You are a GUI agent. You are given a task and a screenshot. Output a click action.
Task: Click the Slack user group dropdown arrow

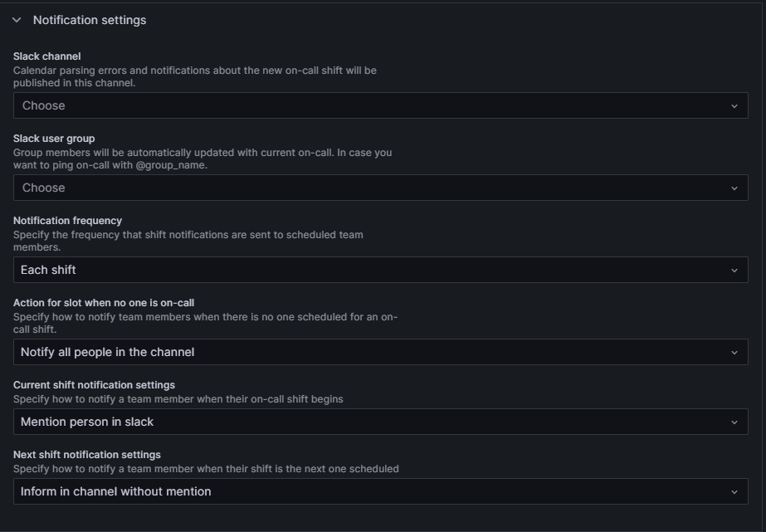[x=734, y=187]
